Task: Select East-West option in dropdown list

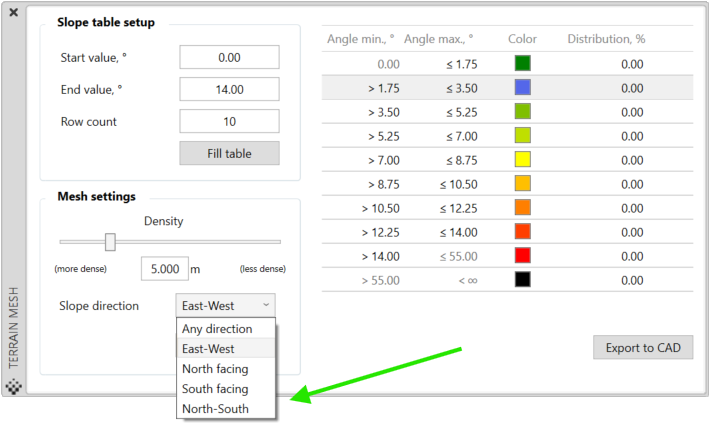Action: coord(209,349)
